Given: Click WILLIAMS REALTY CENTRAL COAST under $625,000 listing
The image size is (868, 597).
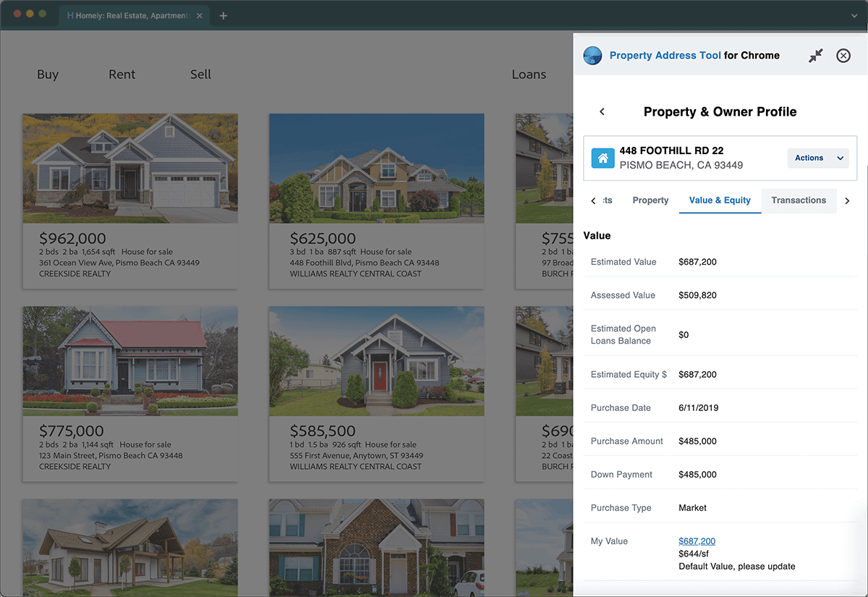Looking at the screenshot, I should click(x=356, y=274).
